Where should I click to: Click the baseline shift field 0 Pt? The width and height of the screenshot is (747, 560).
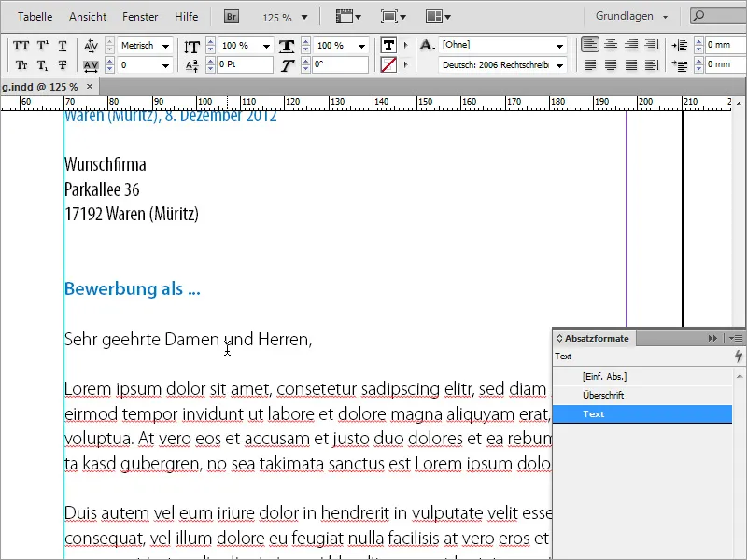pos(246,64)
